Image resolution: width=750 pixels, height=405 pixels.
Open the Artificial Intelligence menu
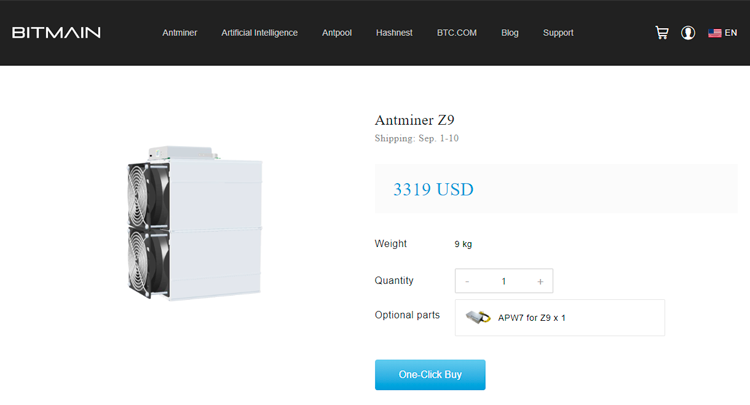tap(259, 33)
